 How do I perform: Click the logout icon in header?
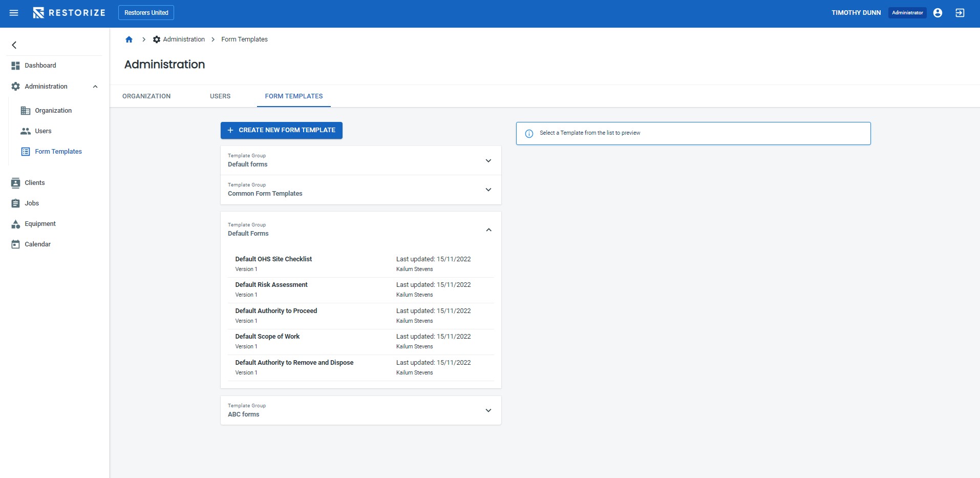click(960, 13)
